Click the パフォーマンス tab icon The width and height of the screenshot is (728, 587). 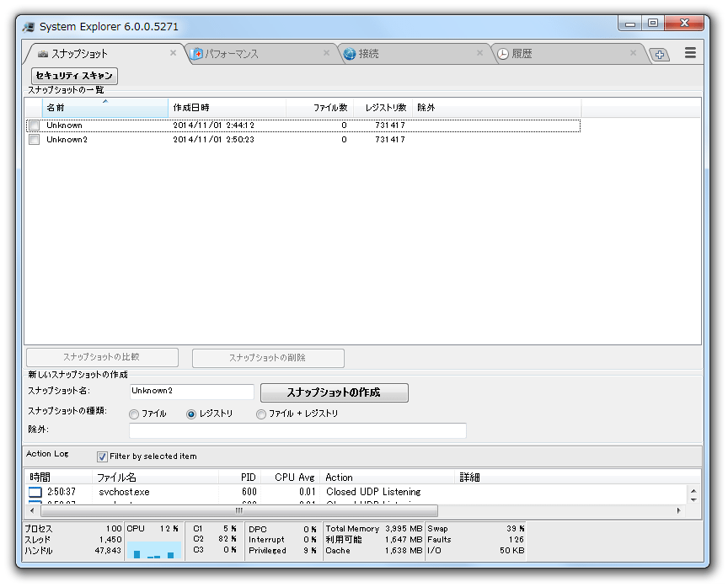[x=197, y=54]
